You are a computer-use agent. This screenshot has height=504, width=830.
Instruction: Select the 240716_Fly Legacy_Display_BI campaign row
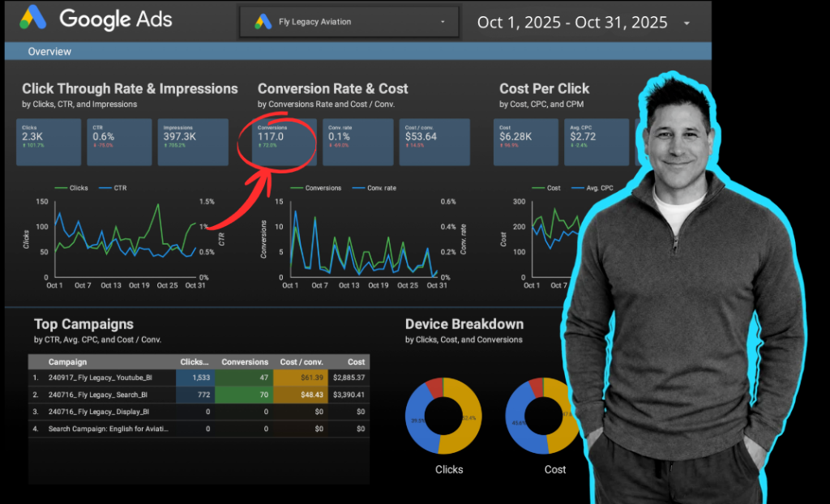[x=199, y=412]
